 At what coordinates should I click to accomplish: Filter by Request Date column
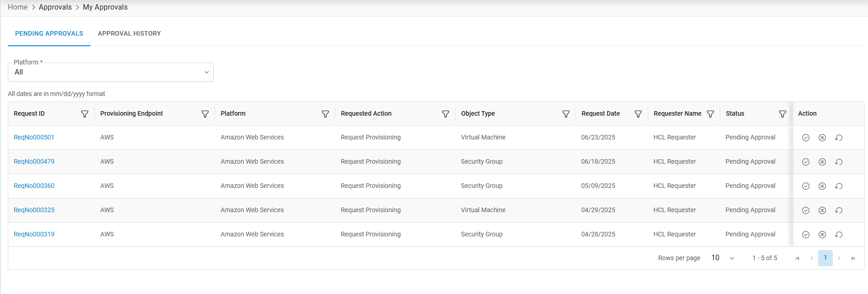638,114
